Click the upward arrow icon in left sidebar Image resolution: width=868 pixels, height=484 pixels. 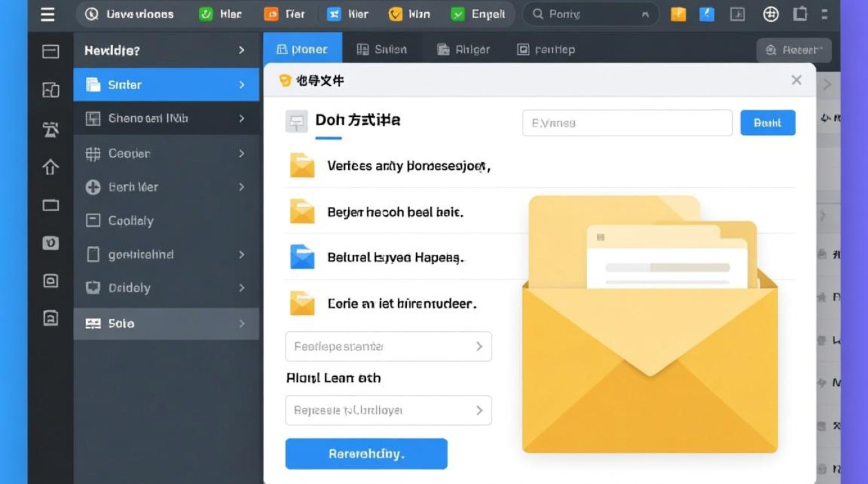50,168
